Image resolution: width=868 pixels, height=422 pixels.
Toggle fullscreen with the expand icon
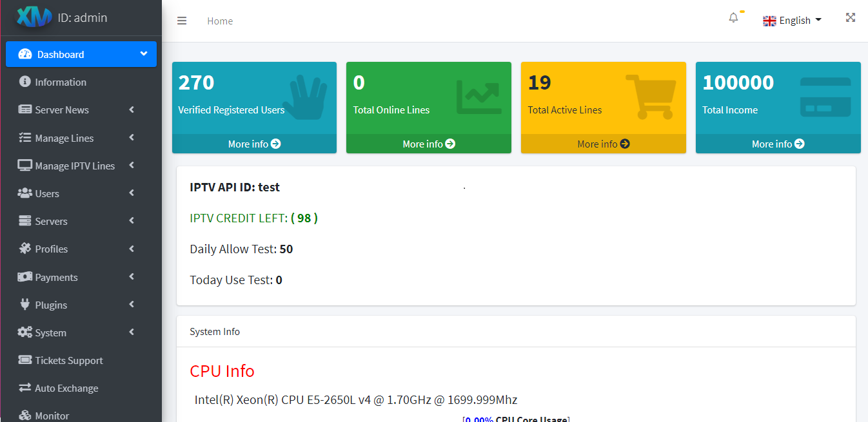[x=851, y=18]
